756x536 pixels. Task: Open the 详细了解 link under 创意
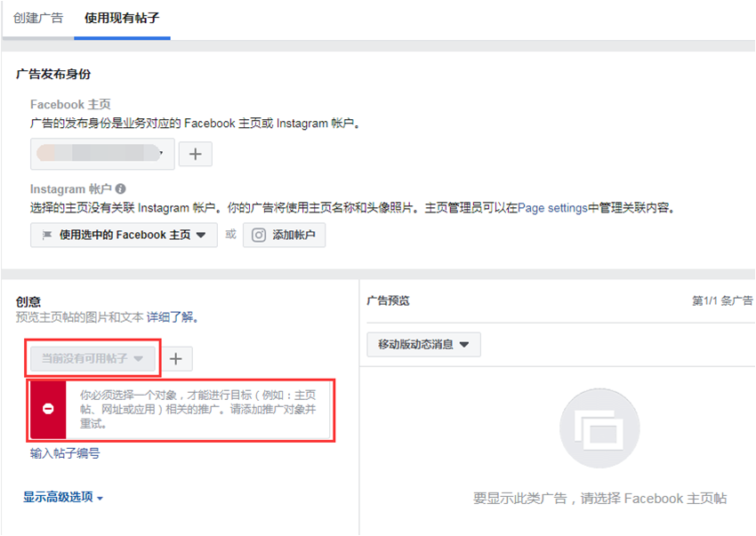pyautogui.click(x=171, y=317)
